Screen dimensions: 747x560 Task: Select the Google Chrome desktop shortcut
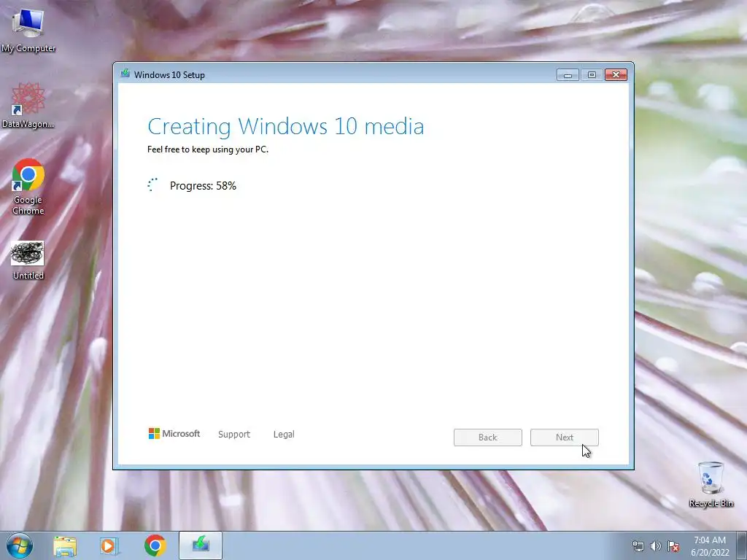pyautogui.click(x=28, y=187)
